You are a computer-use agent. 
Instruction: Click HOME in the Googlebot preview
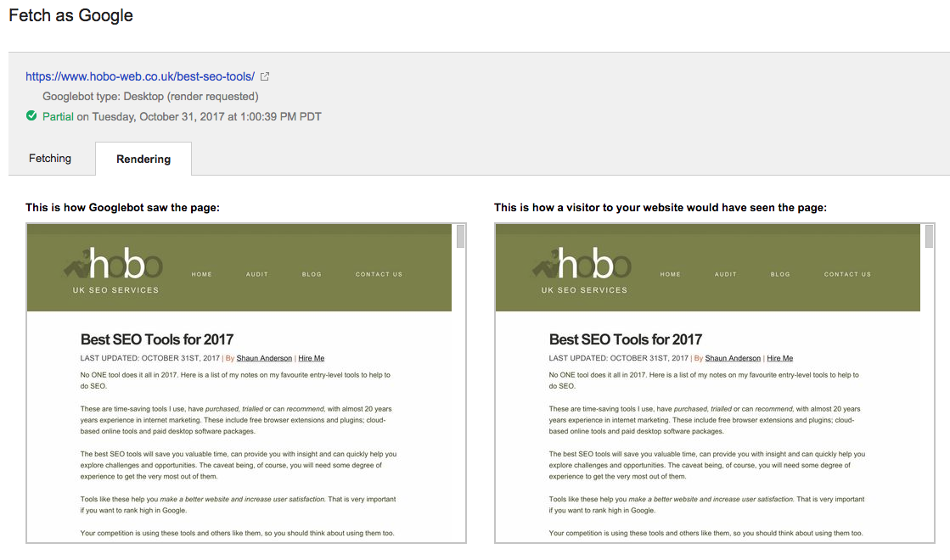pyautogui.click(x=202, y=274)
